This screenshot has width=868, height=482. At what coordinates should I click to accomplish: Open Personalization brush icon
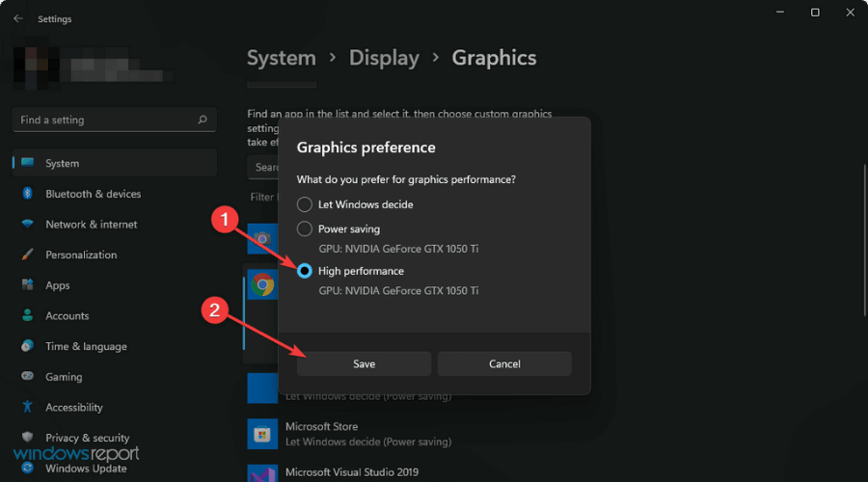point(27,254)
